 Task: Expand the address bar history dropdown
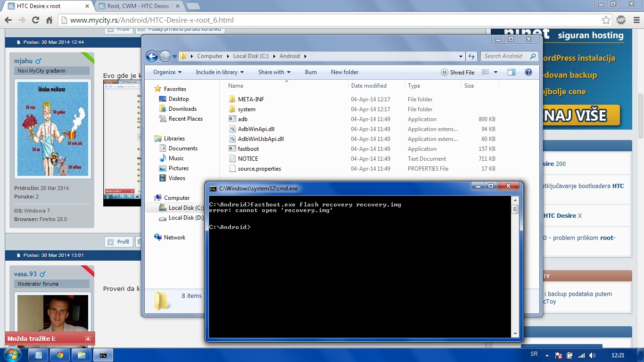point(461,56)
